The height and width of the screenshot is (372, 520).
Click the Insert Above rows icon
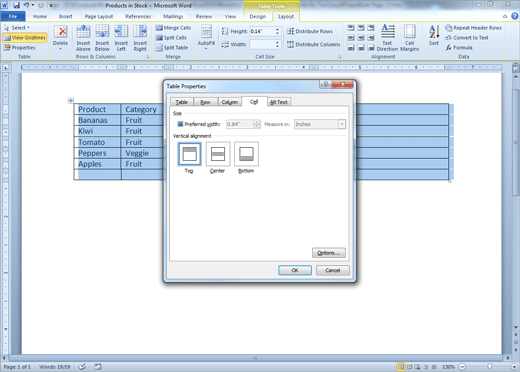tap(83, 32)
